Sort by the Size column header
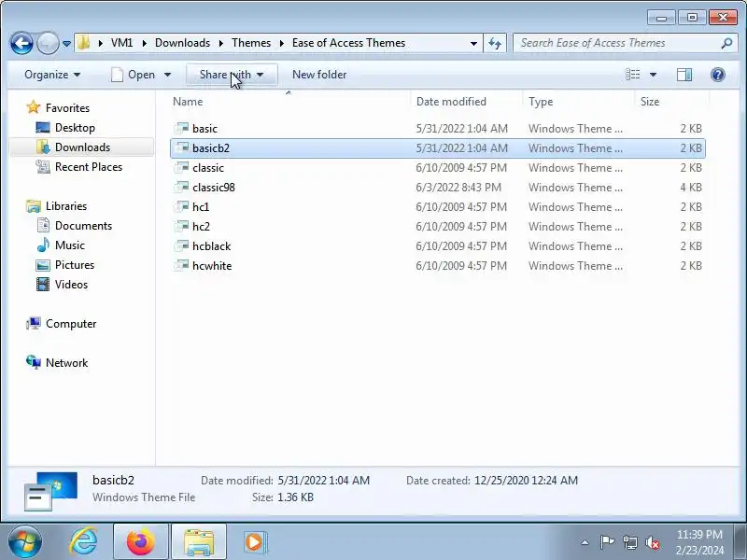The height and width of the screenshot is (560, 747). pos(671,102)
